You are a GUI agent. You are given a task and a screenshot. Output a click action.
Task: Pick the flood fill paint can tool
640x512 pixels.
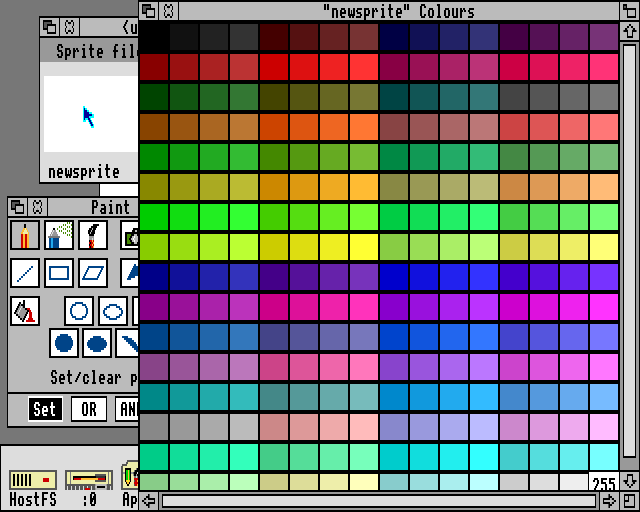[x=25, y=311]
